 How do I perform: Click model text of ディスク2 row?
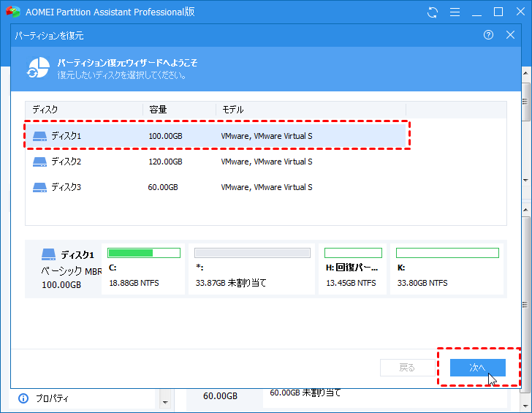coord(267,162)
